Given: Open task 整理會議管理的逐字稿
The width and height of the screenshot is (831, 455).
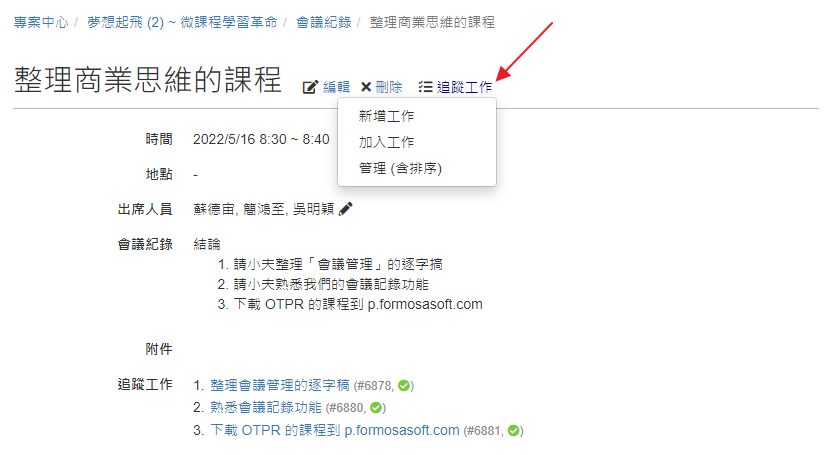Looking at the screenshot, I should click(x=280, y=385).
